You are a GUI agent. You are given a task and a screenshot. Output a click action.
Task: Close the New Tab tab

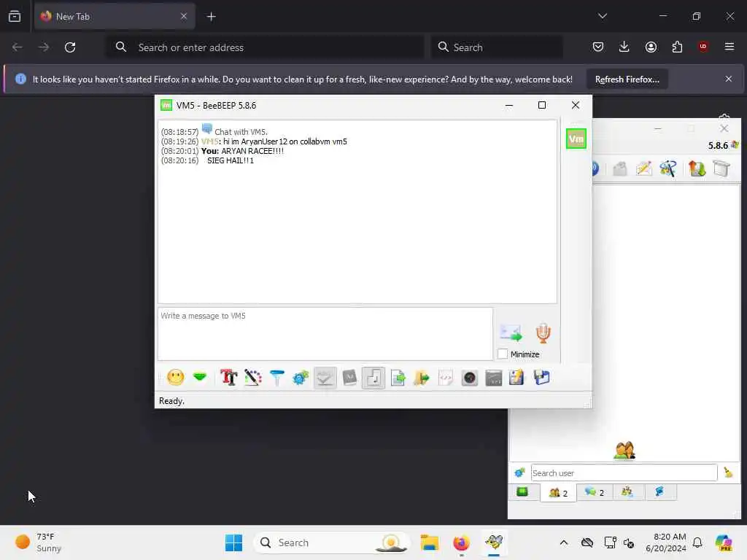(184, 16)
